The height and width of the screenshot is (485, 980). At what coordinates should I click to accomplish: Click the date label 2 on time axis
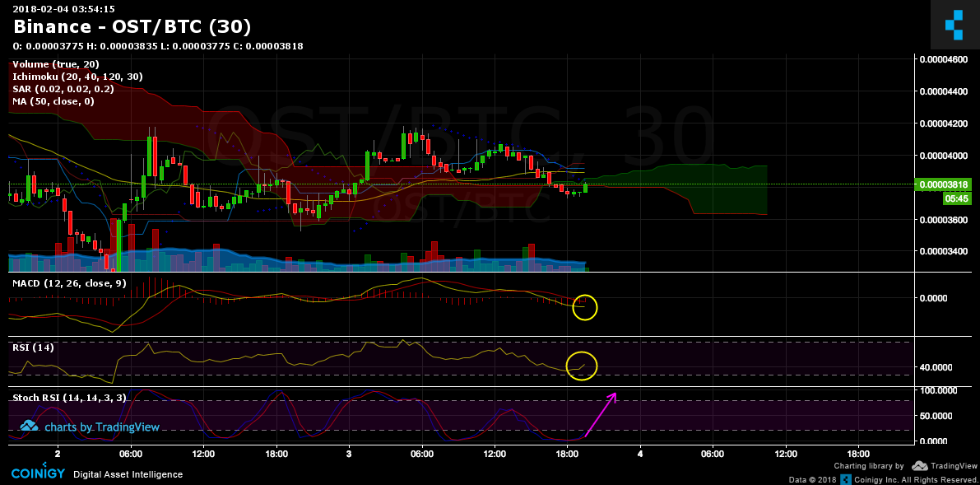pyautogui.click(x=58, y=453)
